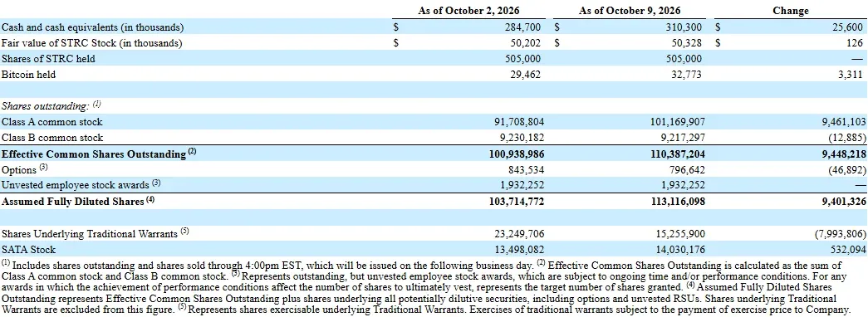Click the 'Change' column header

coord(791,11)
